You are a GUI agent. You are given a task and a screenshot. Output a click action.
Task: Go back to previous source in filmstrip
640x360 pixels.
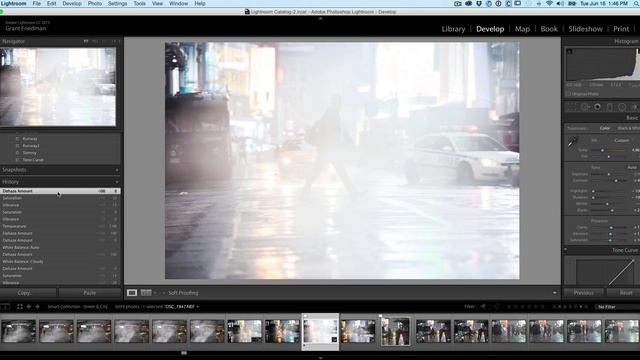pyautogui.click(x=29, y=307)
